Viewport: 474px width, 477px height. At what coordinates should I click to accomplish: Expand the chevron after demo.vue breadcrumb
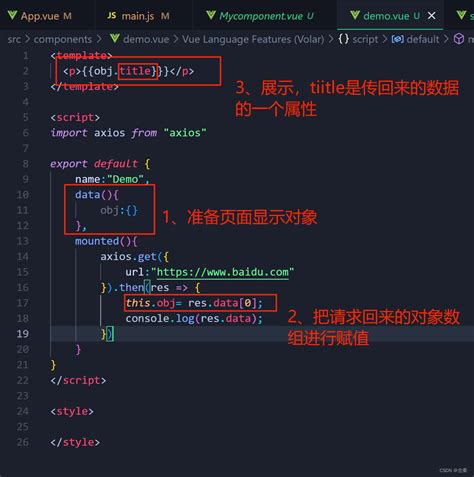tap(176, 39)
